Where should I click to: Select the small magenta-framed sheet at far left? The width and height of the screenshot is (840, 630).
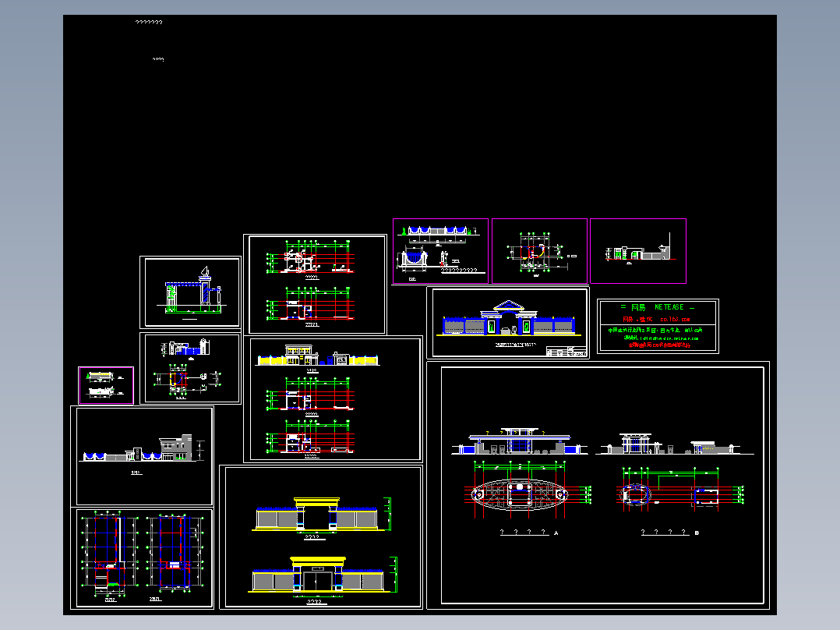pyautogui.click(x=106, y=385)
